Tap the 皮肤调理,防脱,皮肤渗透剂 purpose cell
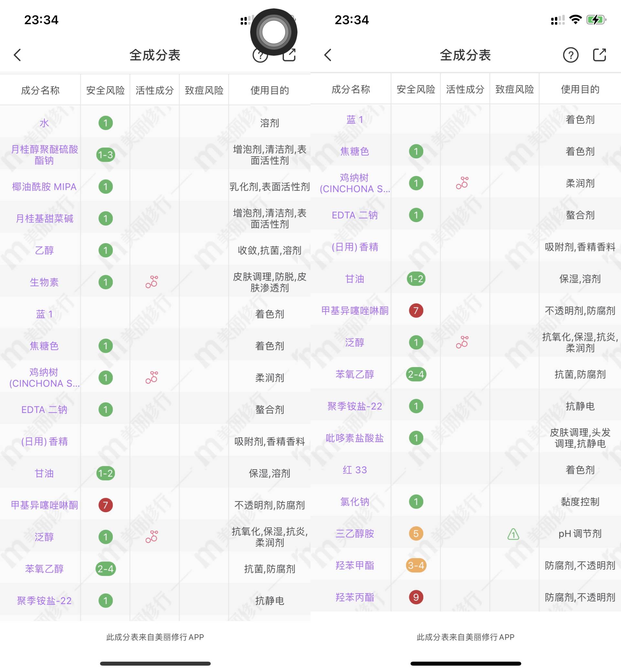 point(269,282)
